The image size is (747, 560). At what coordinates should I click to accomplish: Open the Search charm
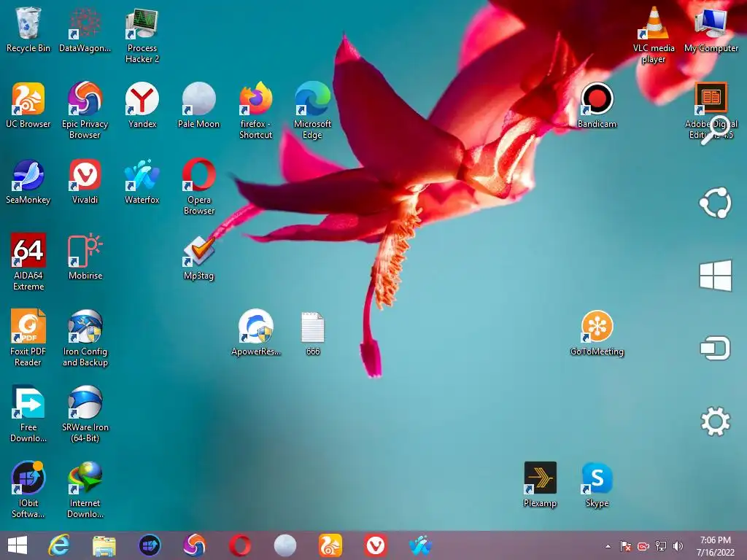coord(715,130)
